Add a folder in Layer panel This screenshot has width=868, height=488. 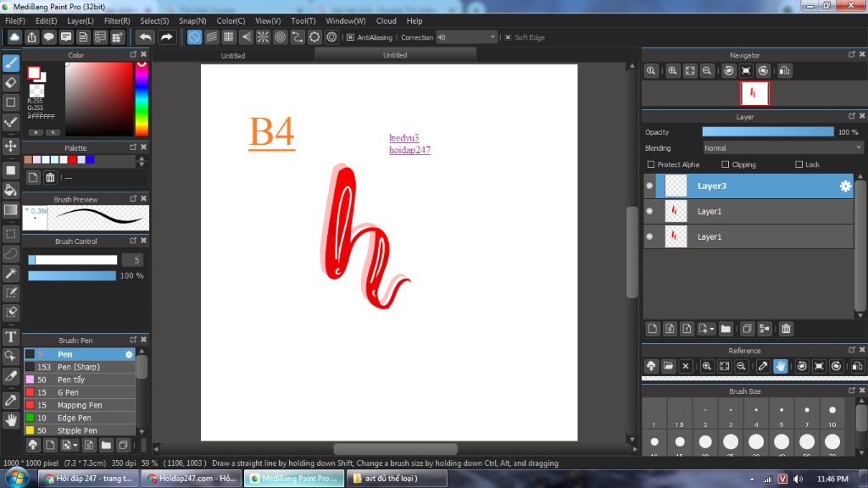[x=726, y=329]
